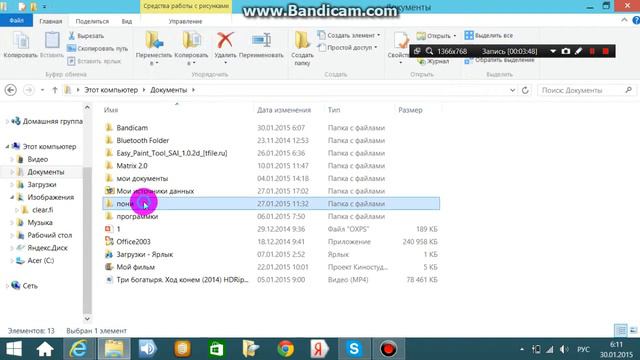Open Google Chrome from taskbar
This screenshot has height=360, width=640.
pos(286,349)
